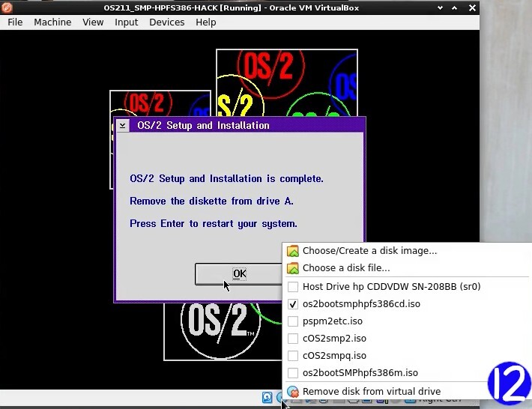Tick the cOS2smp2.iso checkbox
Image resolution: width=532 pixels, height=409 pixels.
coord(293,339)
